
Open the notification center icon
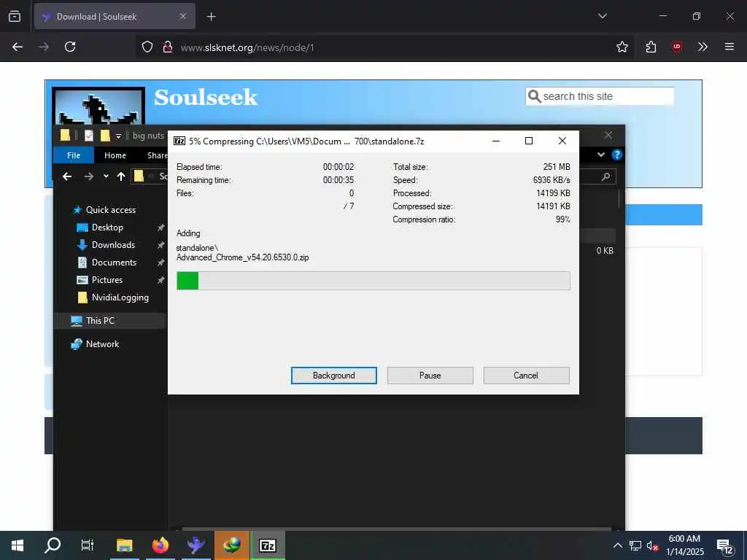724,546
